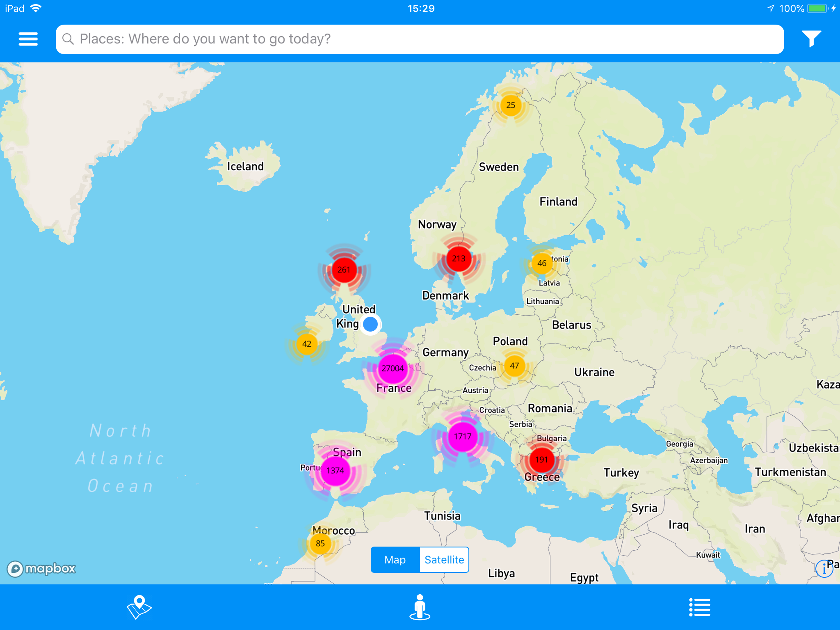Image resolution: width=840 pixels, height=630 pixels.
Task: Expand the 27004 cluster near France
Action: tap(393, 368)
